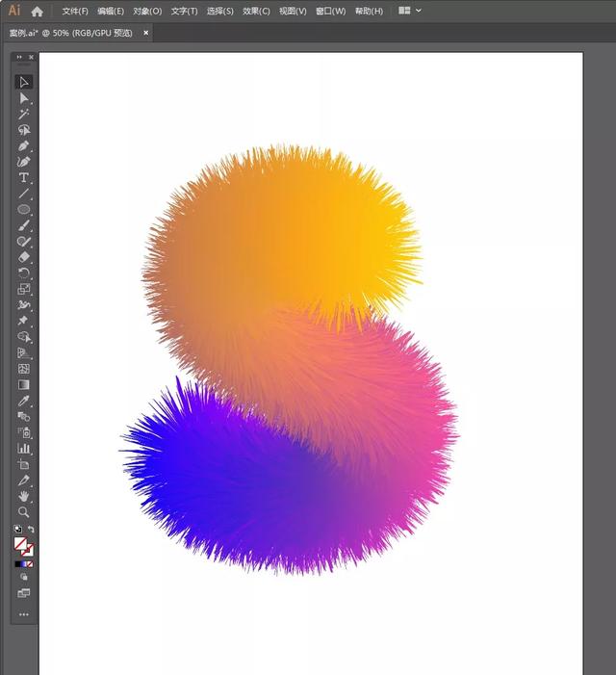Select the Pen tool
This screenshot has width=616, height=675.
[x=24, y=146]
